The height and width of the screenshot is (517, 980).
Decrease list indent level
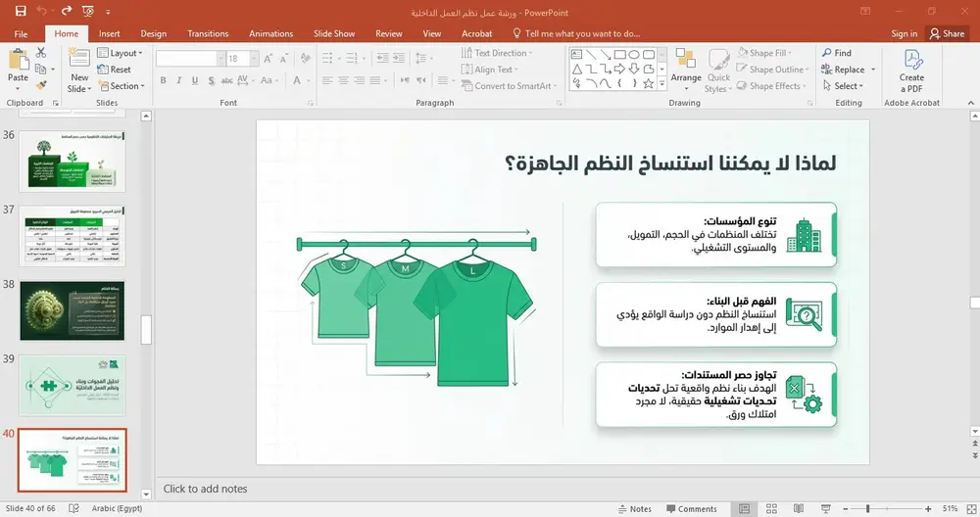click(x=382, y=58)
